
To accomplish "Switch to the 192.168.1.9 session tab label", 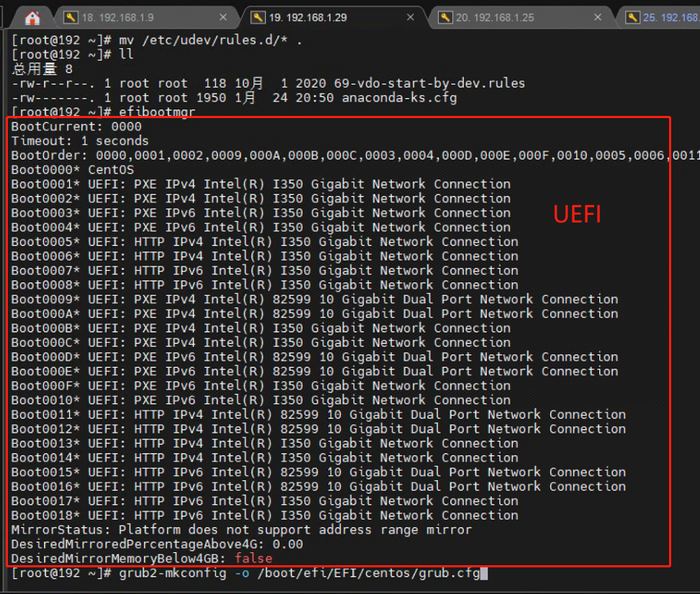I will click(x=117, y=17).
